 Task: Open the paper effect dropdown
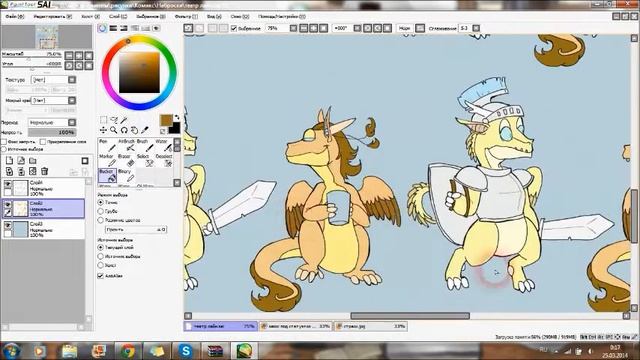(x=72, y=100)
